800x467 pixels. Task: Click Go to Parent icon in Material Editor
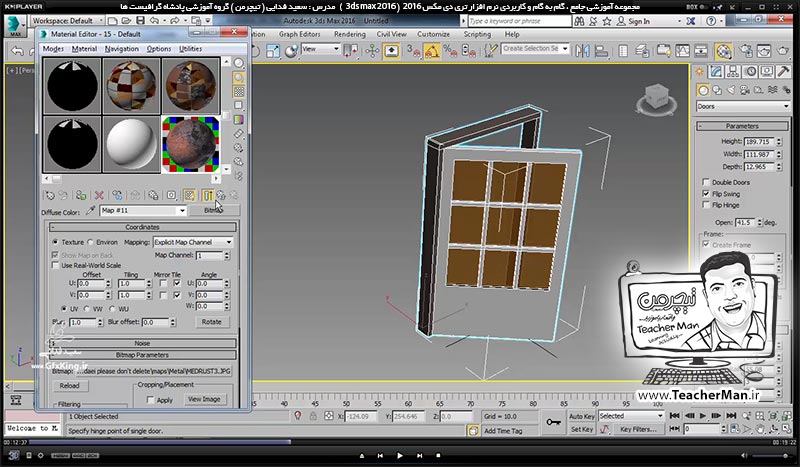tap(221, 195)
